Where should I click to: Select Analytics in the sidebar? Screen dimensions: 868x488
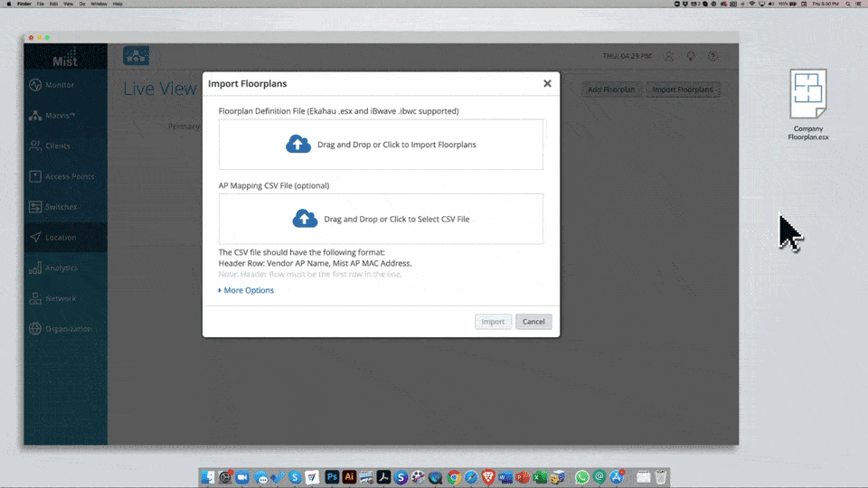(61, 268)
